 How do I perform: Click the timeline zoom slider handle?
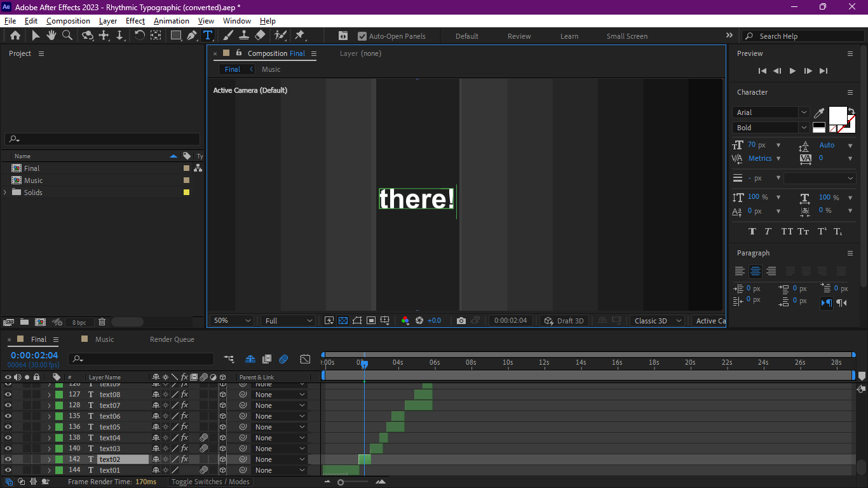(x=341, y=482)
